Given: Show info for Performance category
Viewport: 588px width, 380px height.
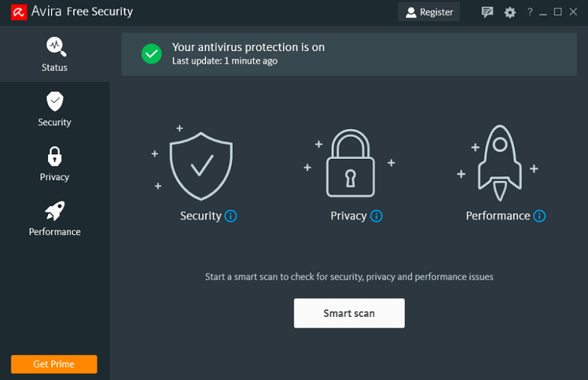Looking at the screenshot, I should click(x=539, y=216).
